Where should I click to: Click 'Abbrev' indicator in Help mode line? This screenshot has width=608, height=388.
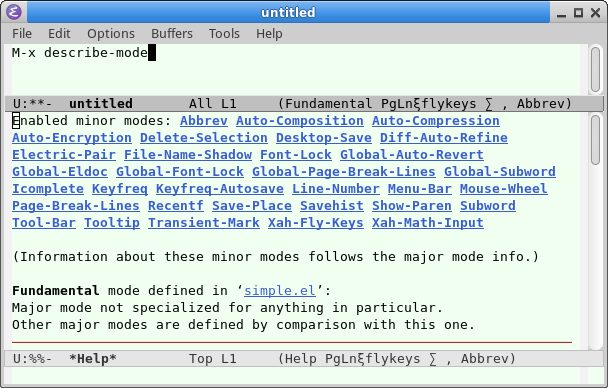point(484,359)
